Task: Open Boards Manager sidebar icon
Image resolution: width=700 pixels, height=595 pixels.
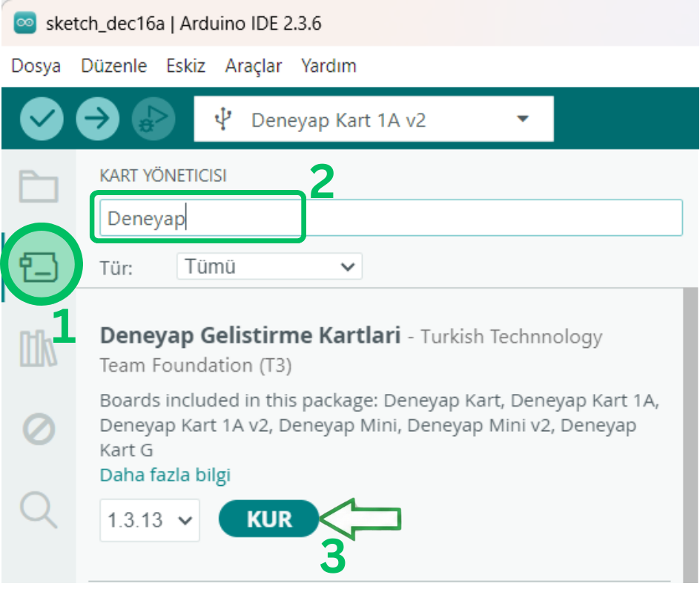Action: pyautogui.click(x=39, y=267)
